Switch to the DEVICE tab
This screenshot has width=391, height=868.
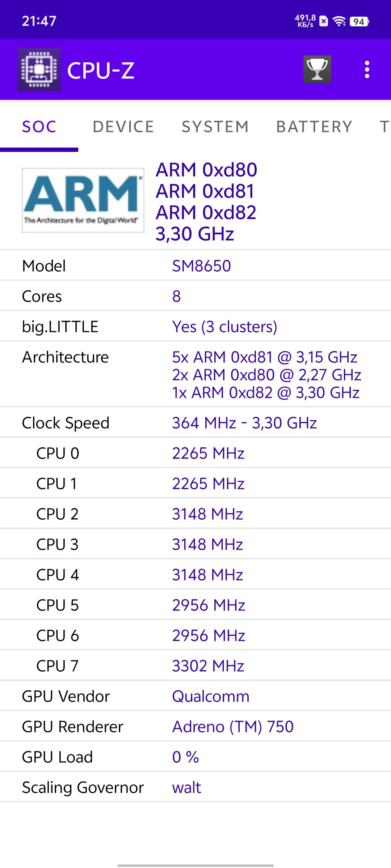[123, 127]
